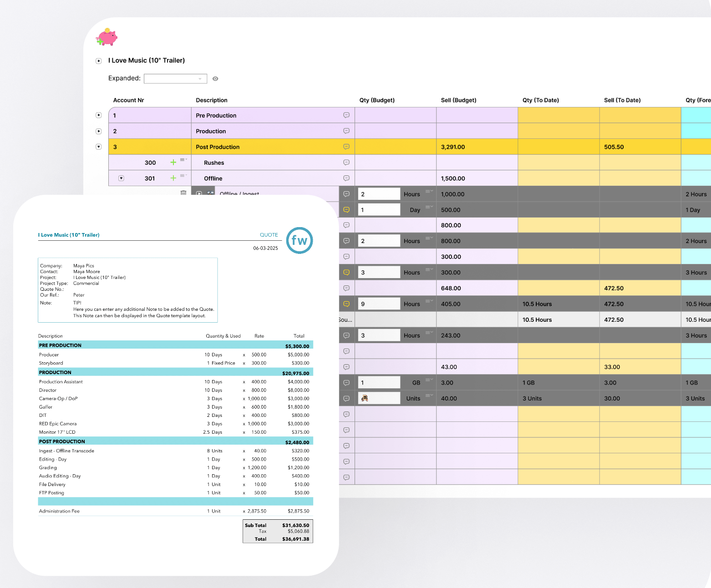Click the quantity field showing 9 Hours
This screenshot has width=711, height=588.
[379, 304]
